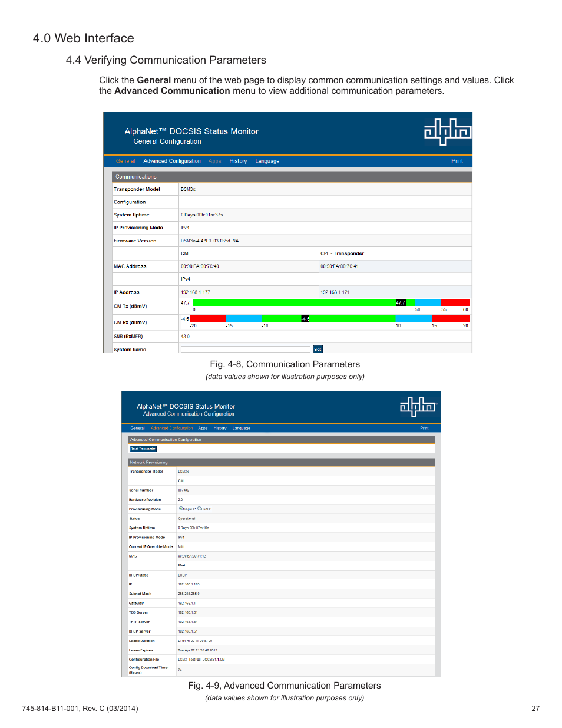
Task: Click the System Name input field
Action: click(x=245, y=350)
